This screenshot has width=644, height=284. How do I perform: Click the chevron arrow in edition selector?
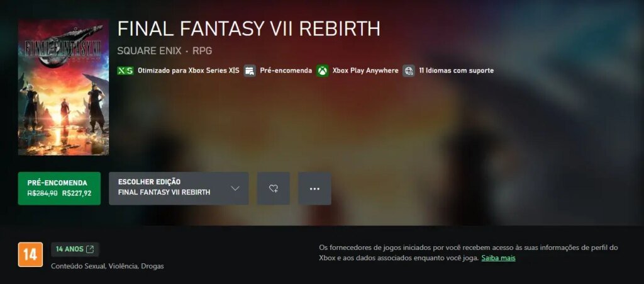(x=235, y=189)
